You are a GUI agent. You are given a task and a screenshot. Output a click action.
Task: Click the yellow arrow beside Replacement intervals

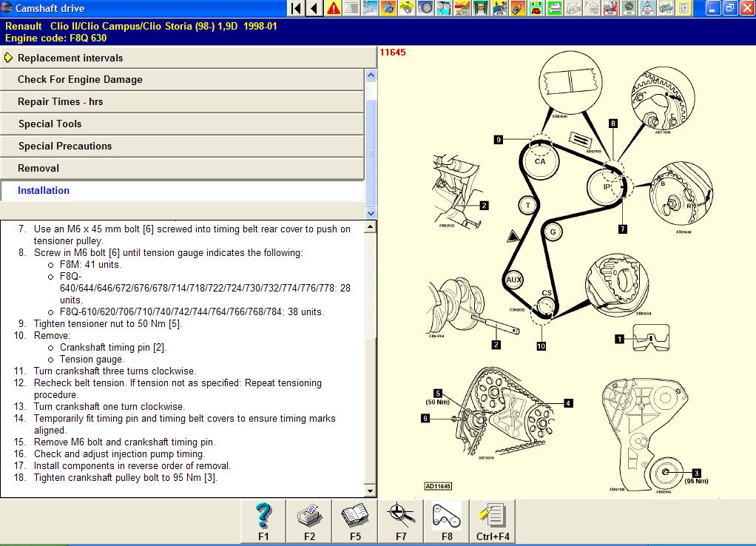[8, 58]
